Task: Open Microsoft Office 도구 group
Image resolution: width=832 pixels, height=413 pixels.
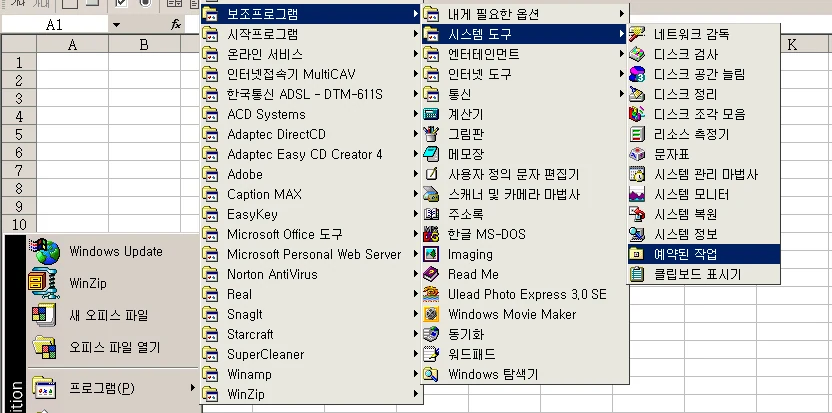Action: pyautogui.click(x=311, y=234)
